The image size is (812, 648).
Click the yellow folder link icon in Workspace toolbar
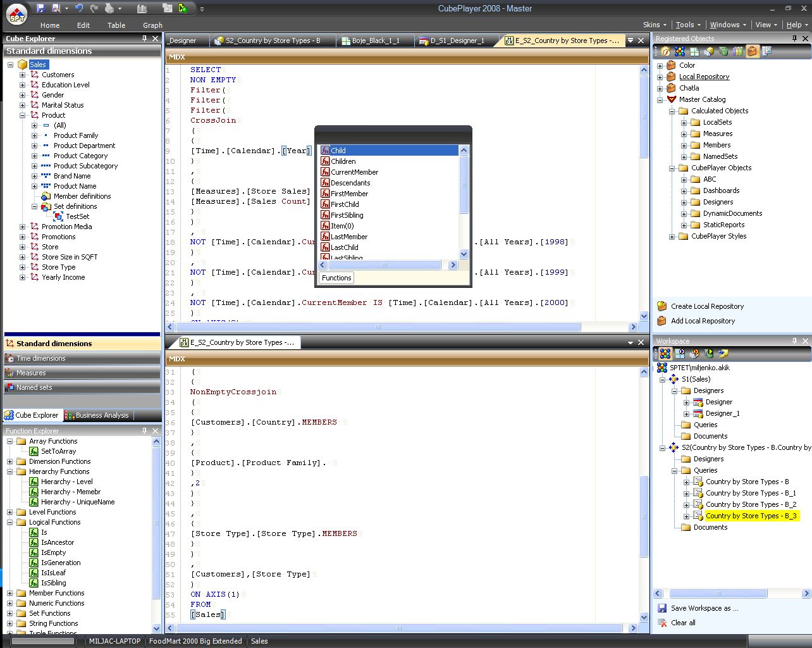tap(723, 354)
